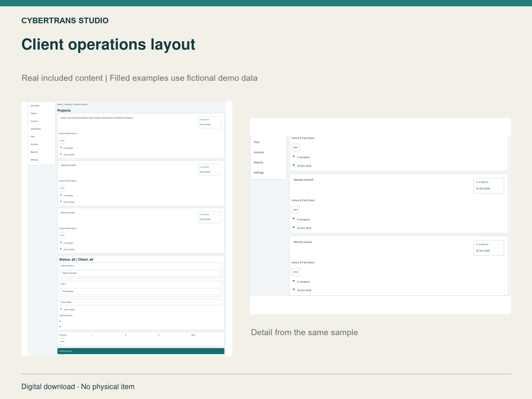The height and width of the screenshot is (399, 532).
Task: Open Files in the left preview sidebar
Action: click(33, 137)
